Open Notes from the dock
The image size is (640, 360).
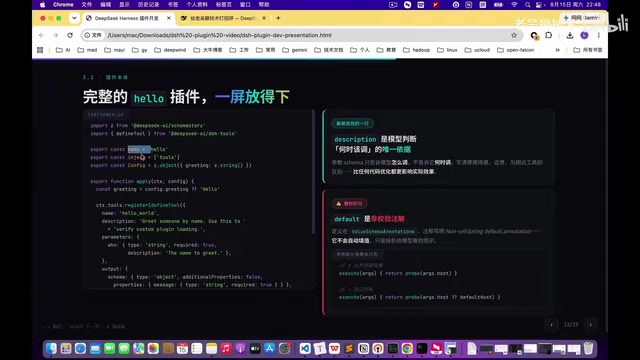coord(211,349)
